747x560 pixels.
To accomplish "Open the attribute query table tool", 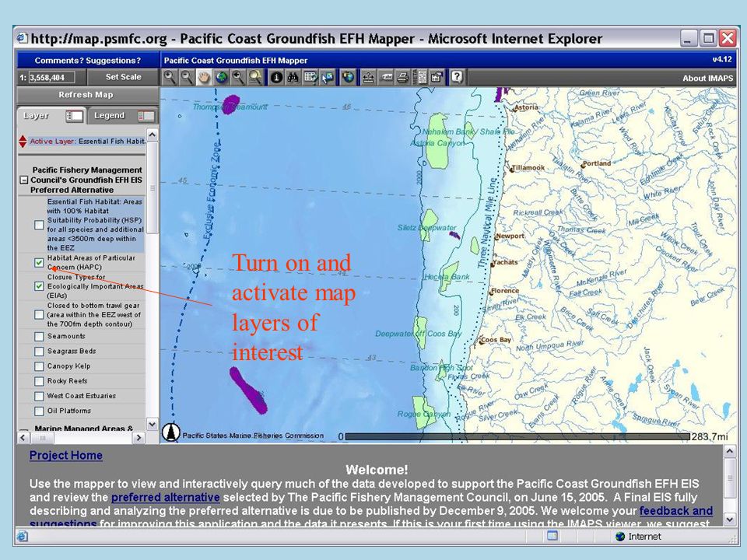I will 310,77.
